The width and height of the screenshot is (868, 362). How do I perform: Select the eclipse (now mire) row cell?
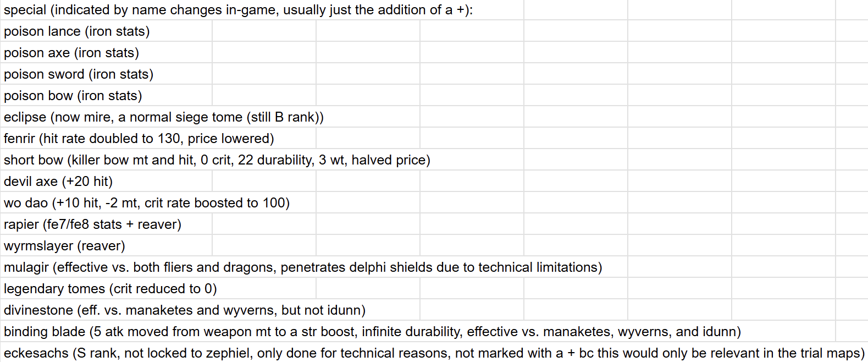[164, 117]
